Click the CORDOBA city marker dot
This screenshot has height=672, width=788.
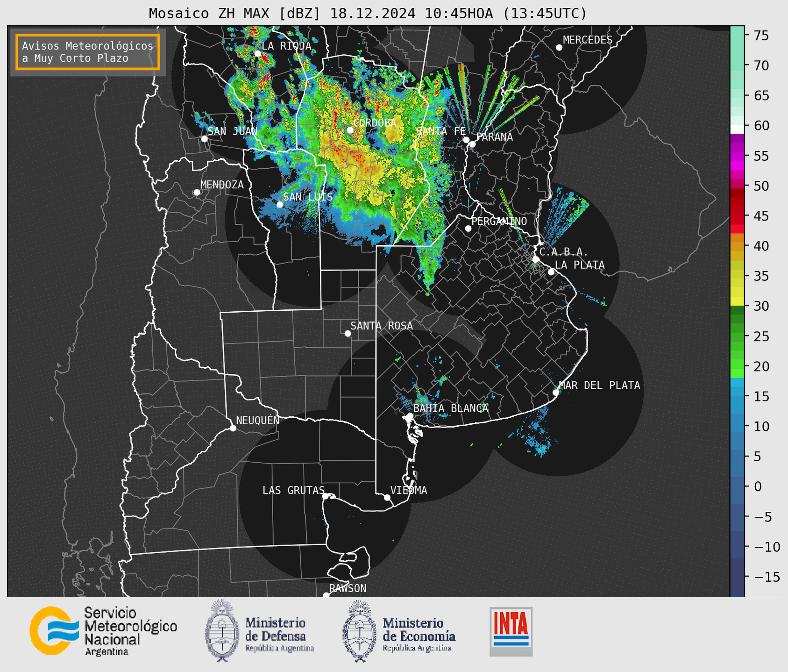[350, 130]
